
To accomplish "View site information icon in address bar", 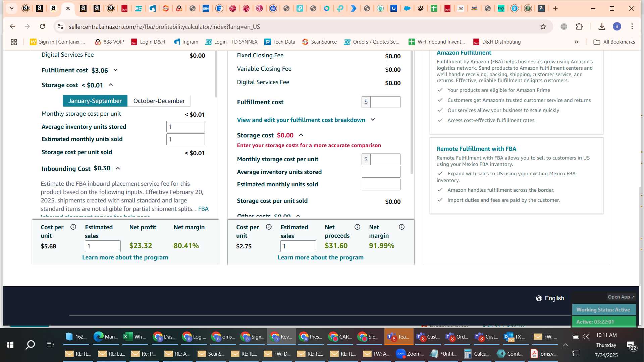I will (x=60, y=26).
